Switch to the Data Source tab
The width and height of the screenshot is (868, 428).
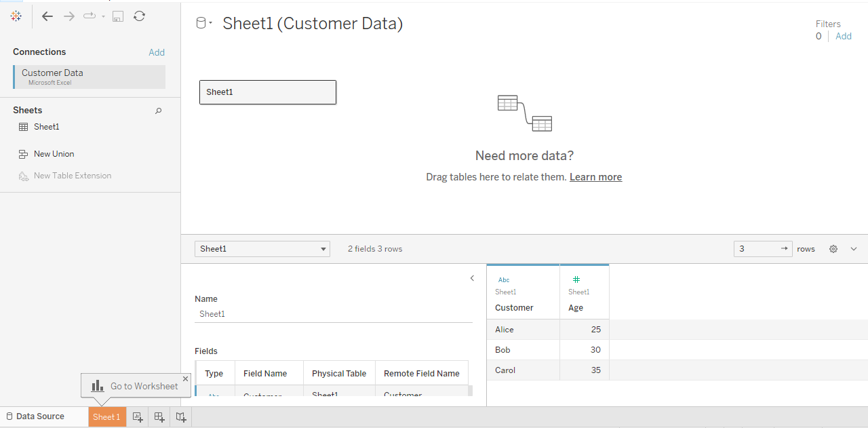39,416
